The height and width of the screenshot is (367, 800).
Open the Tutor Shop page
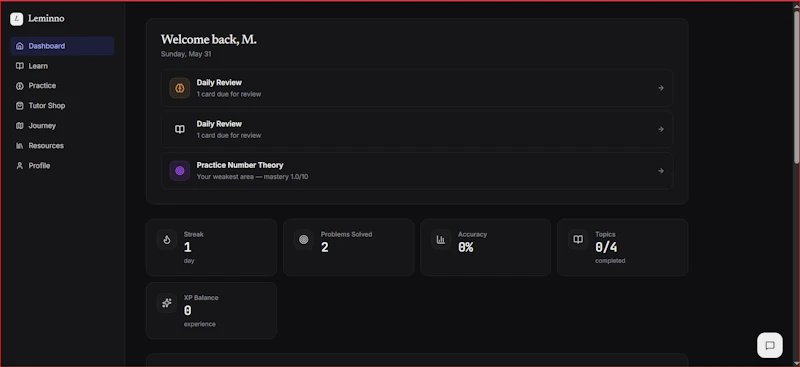(62, 106)
